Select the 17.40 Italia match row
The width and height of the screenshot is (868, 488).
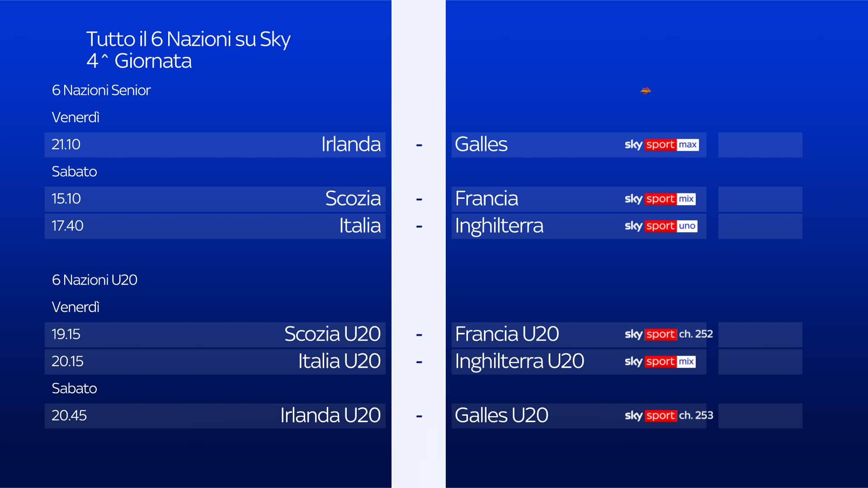(215, 226)
